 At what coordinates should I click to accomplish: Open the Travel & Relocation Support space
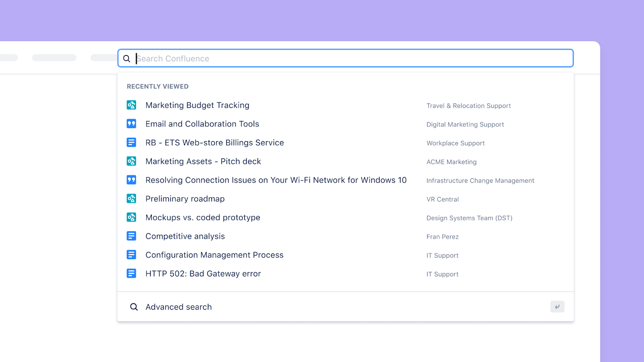click(x=468, y=105)
